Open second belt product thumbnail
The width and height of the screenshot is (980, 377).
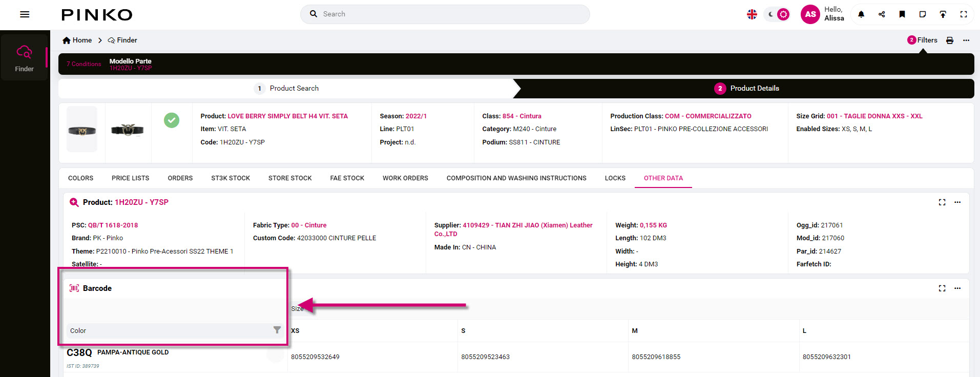[x=128, y=130]
